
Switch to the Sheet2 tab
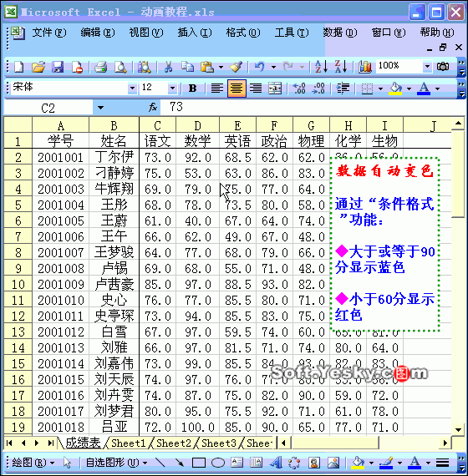pos(174,443)
